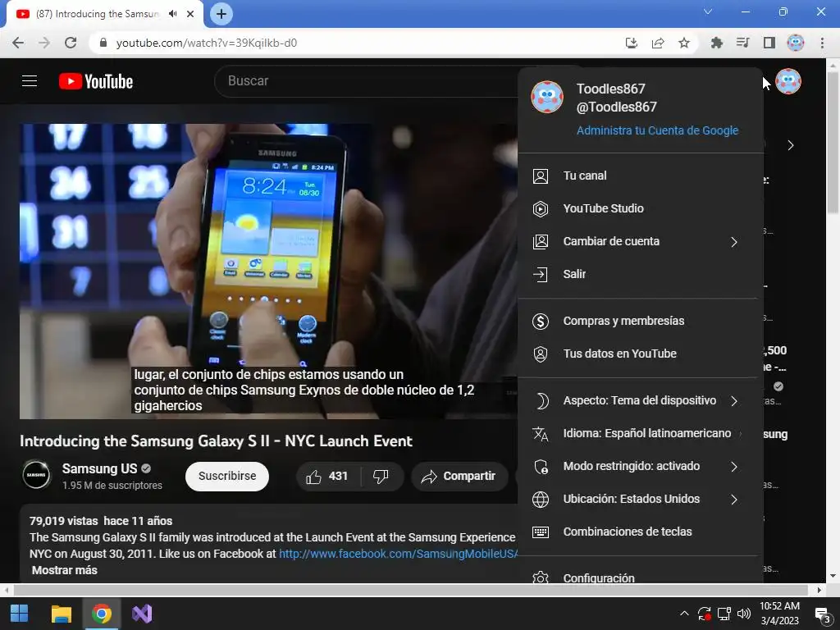Go to YouTube home via logo
This screenshot has width=840, height=630.
tap(96, 81)
